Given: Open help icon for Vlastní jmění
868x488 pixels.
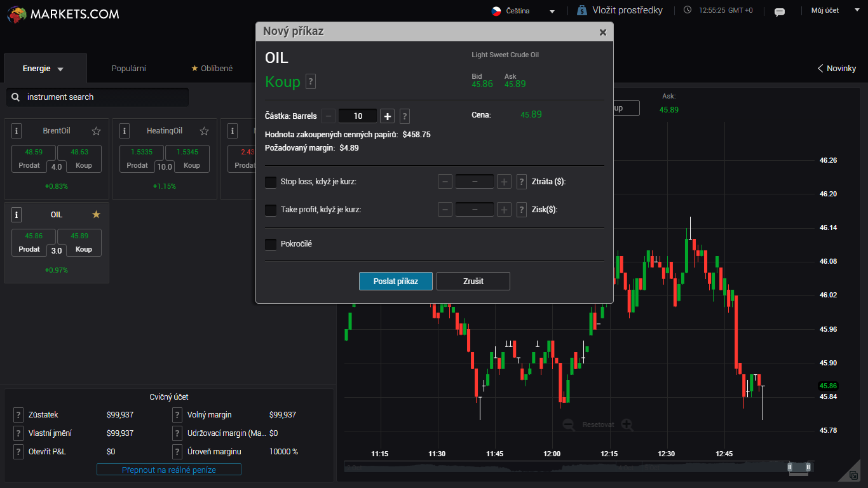Looking at the screenshot, I should click(x=18, y=433).
